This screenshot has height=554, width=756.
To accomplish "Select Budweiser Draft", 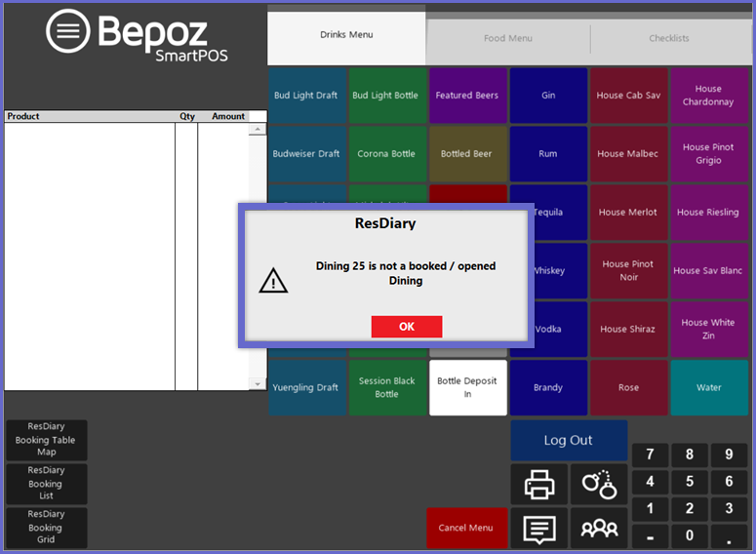I will click(306, 154).
